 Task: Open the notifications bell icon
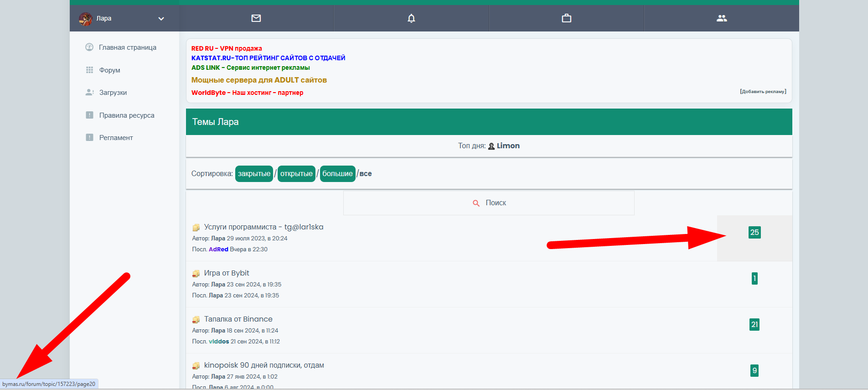pyautogui.click(x=411, y=18)
